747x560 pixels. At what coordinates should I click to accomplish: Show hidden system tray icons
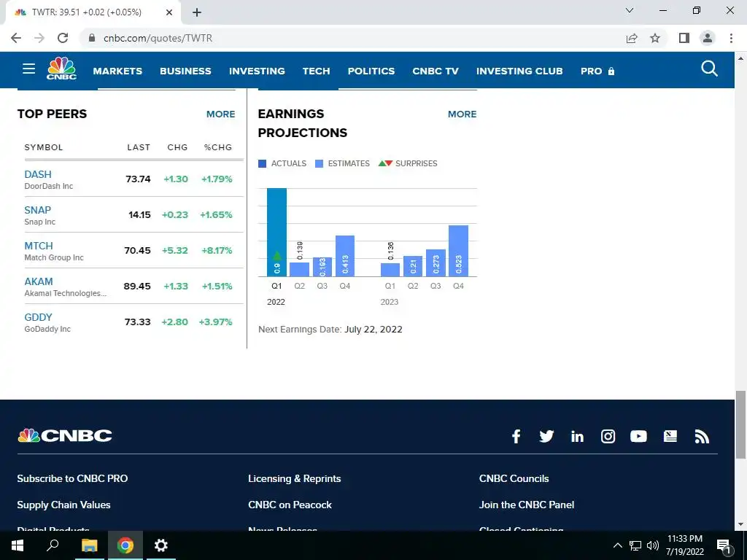(x=617, y=545)
